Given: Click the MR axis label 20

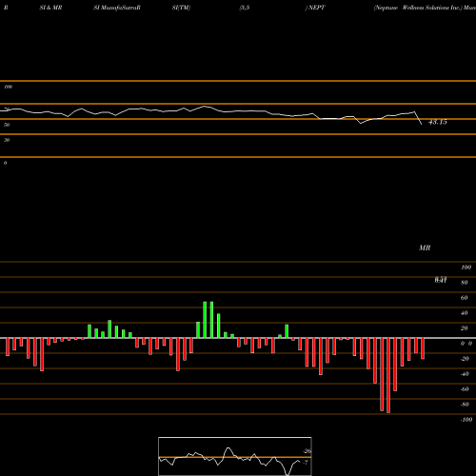Looking at the screenshot, I should point(465,328).
